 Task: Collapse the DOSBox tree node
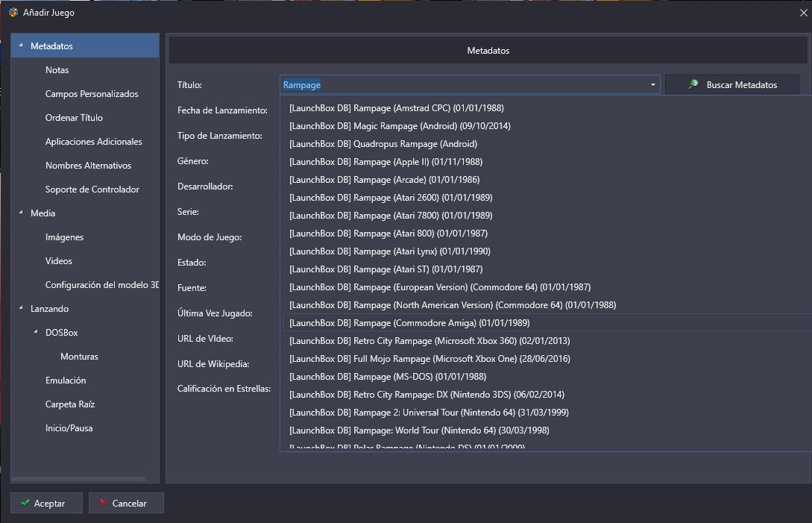[x=36, y=332]
